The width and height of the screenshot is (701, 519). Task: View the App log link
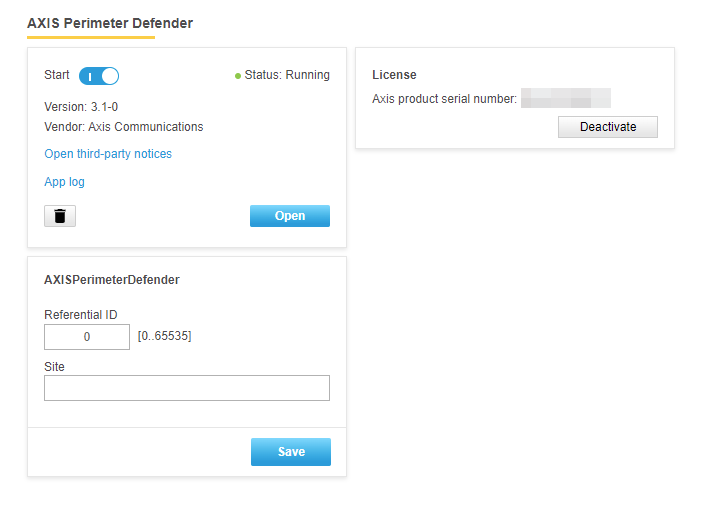coord(65,182)
